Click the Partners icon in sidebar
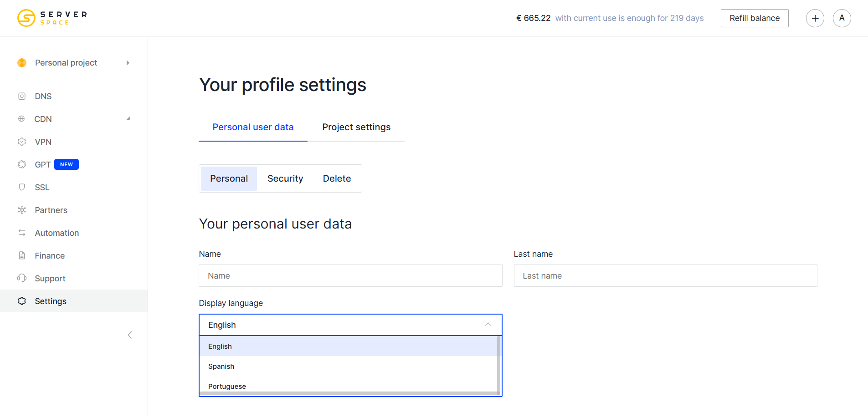 pos(22,210)
